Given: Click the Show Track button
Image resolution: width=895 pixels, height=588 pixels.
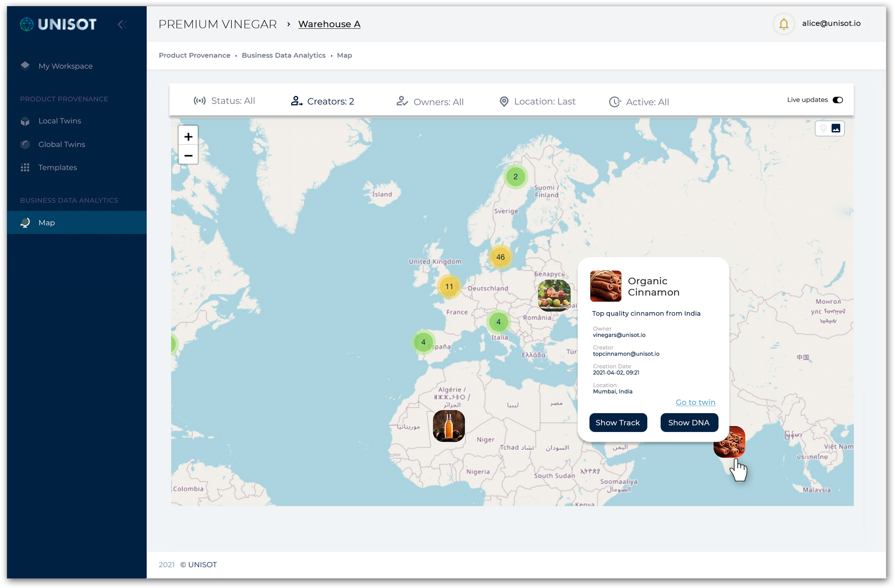Looking at the screenshot, I should click(618, 423).
